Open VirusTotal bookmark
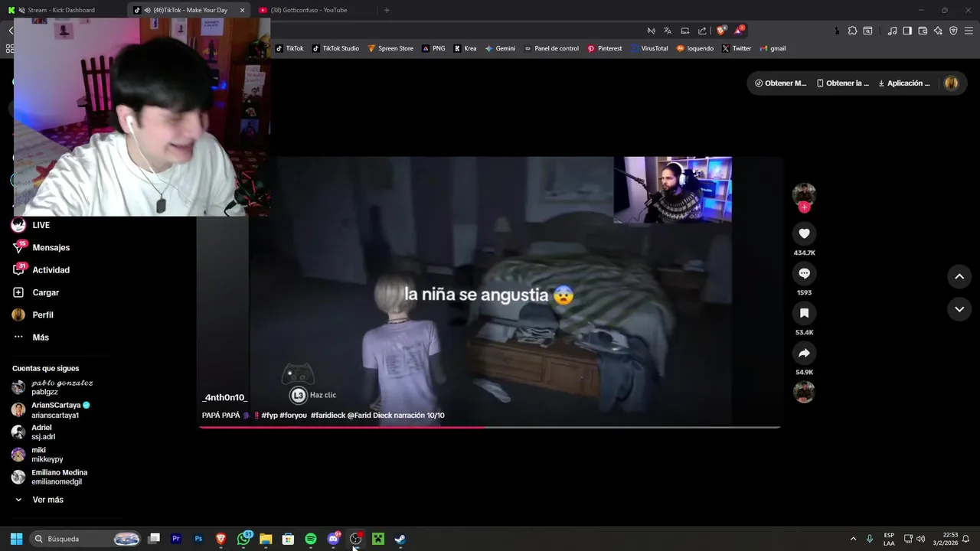 (x=649, y=48)
